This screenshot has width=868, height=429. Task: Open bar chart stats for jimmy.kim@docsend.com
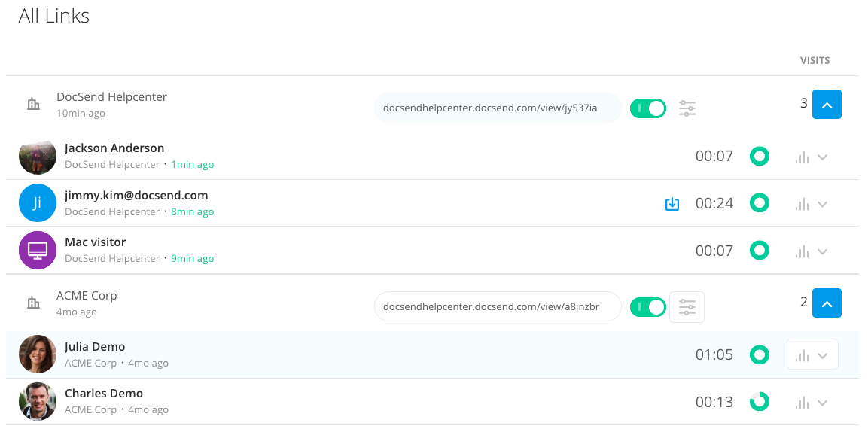pyautogui.click(x=802, y=204)
